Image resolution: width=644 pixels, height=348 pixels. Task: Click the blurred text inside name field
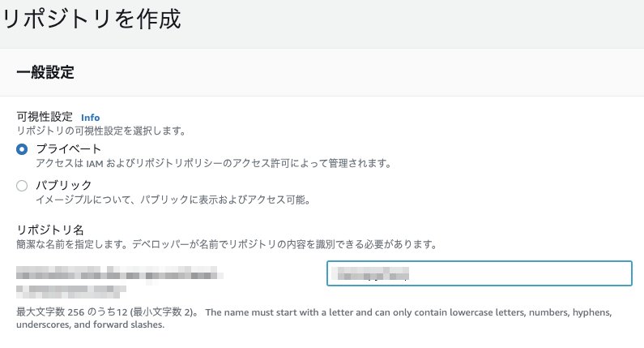(x=370, y=273)
